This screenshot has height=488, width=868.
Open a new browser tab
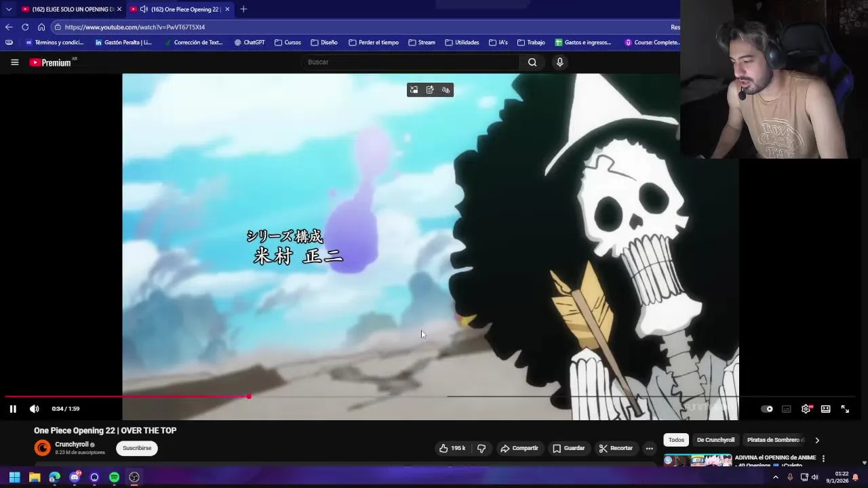pyautogui.click(x=243, y=9)
